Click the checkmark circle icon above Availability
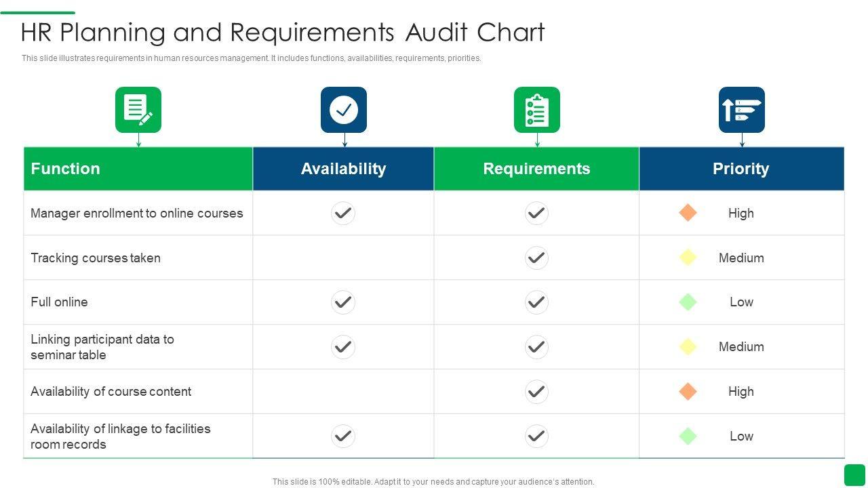The image size is (868, 488). click(344, 110)
